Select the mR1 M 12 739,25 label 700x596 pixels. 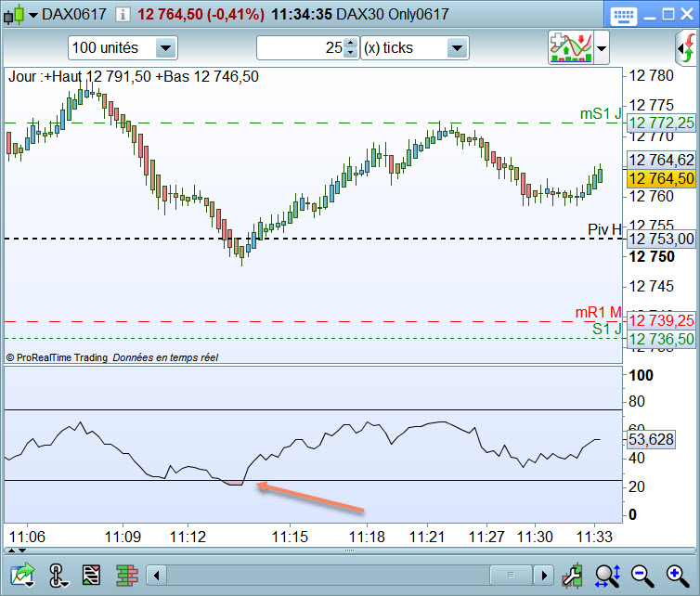click(661, 320)
